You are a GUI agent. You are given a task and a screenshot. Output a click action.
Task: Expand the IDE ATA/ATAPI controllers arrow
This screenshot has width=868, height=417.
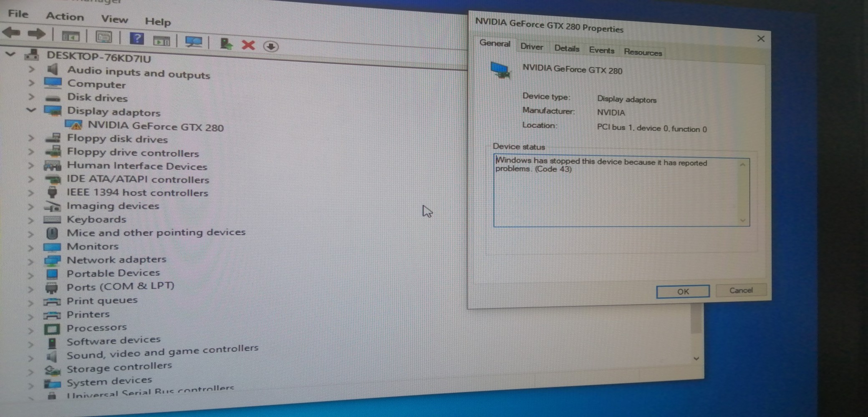[31, 179]
